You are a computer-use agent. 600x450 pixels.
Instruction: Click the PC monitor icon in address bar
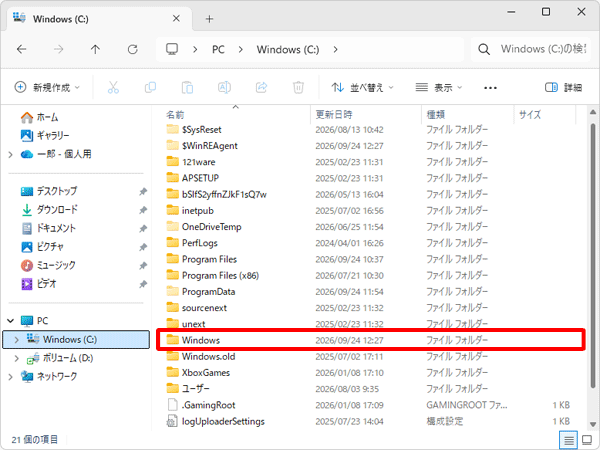(172, 49)
